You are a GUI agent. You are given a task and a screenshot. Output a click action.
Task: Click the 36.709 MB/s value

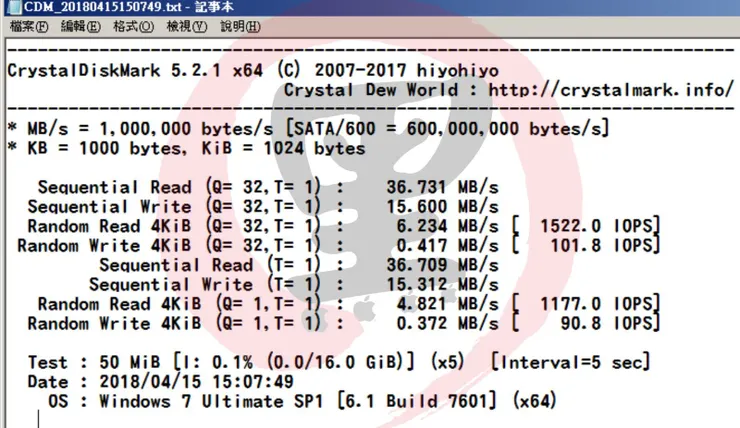pos(443,265)
